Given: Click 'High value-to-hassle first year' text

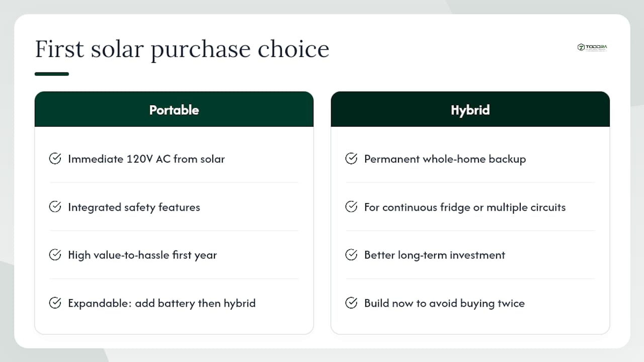Looking at the screenshot, I should (x=142, y=255).
